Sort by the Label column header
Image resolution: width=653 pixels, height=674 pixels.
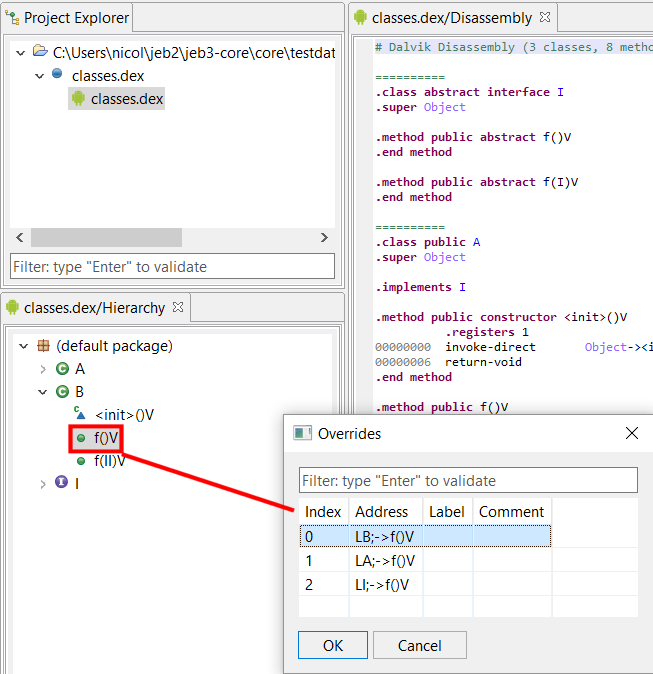click(448, 512)
